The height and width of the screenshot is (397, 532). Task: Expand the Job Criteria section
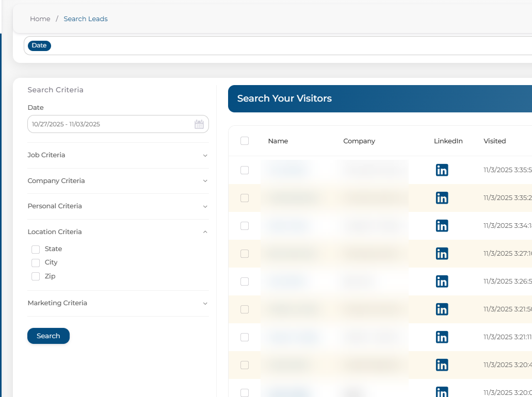[x=118, y=155]
